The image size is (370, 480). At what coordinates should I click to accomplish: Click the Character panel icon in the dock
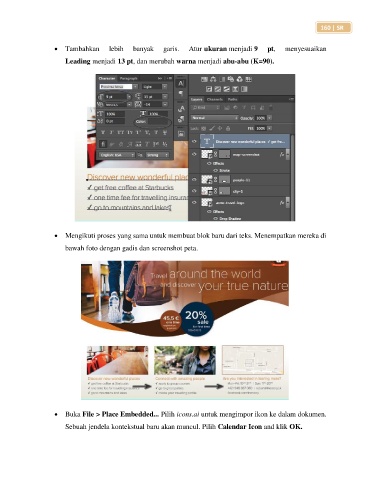coord(181,84)
